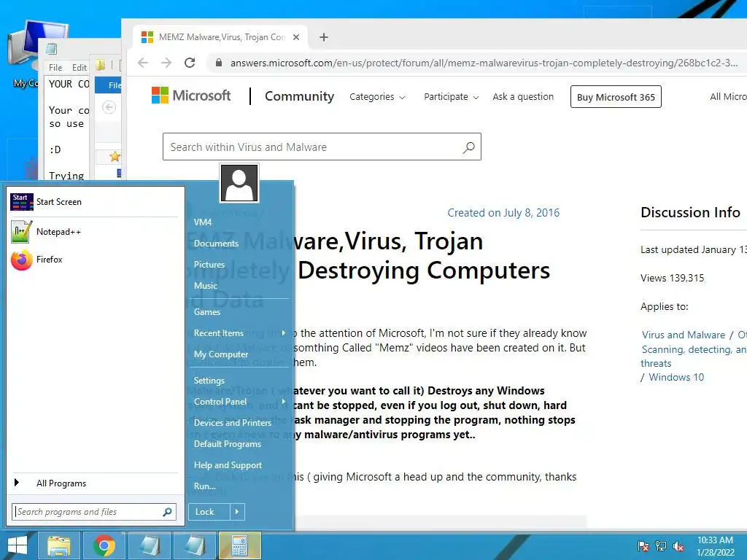Click the Created on July 8, 2016 text
The width and height of the screenshot is (747, 560).
point(503,213)
